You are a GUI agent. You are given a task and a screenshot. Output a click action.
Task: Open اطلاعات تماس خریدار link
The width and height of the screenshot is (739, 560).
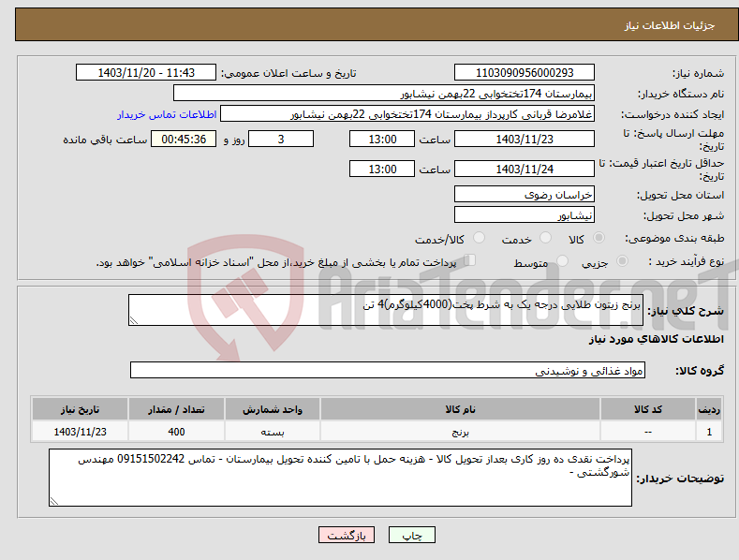tap(167, 114)
